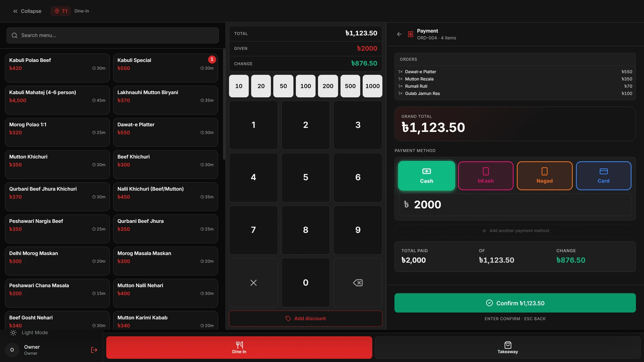Click the search magnifier icon

pos(14,35)
